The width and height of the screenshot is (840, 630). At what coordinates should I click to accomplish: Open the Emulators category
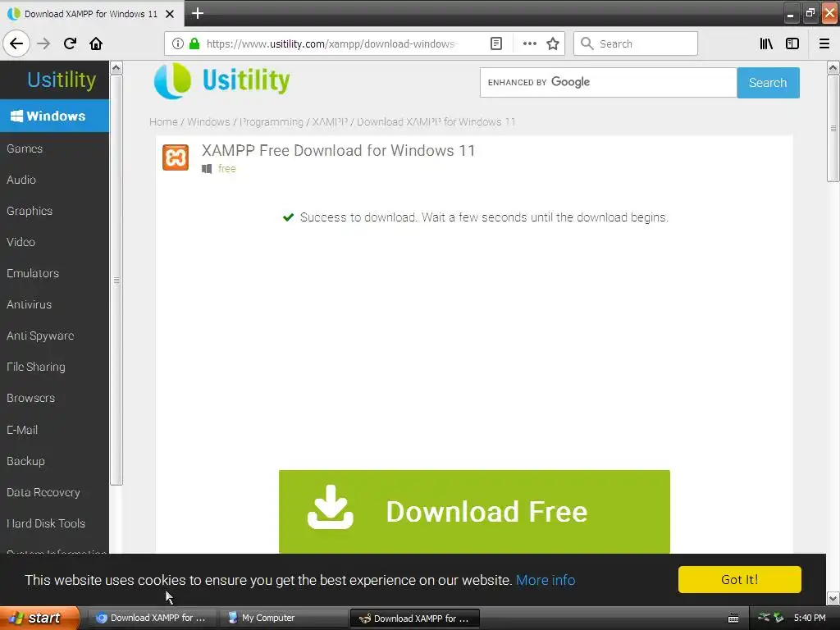(x=33, y=273)
